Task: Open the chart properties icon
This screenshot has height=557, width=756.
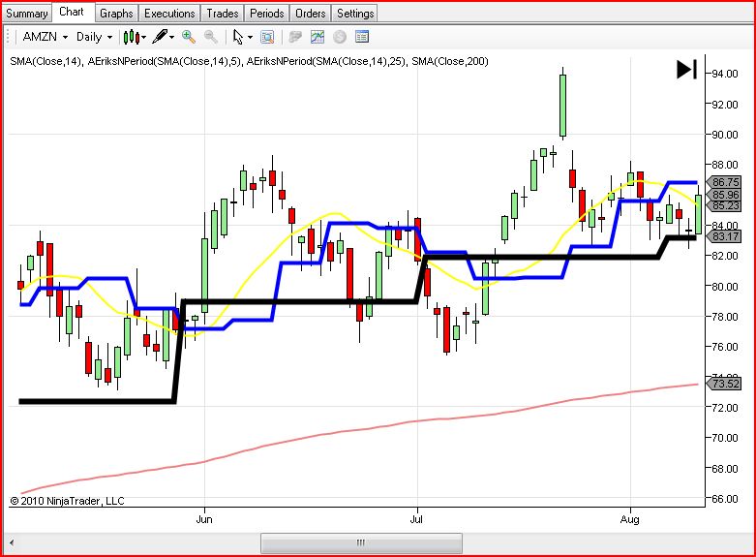Action: click(362, 37)
